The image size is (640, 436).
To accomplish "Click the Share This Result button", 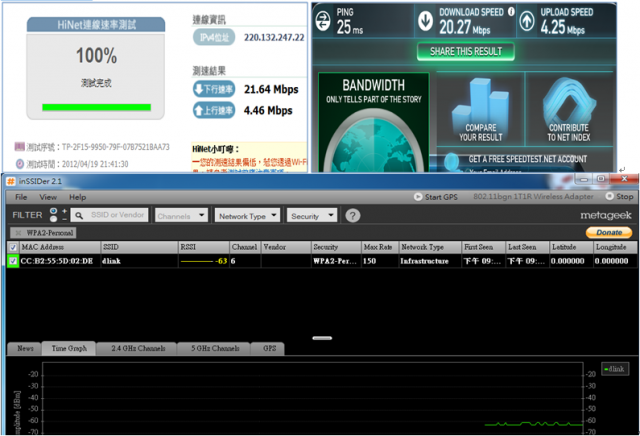I will click(466, 51).
